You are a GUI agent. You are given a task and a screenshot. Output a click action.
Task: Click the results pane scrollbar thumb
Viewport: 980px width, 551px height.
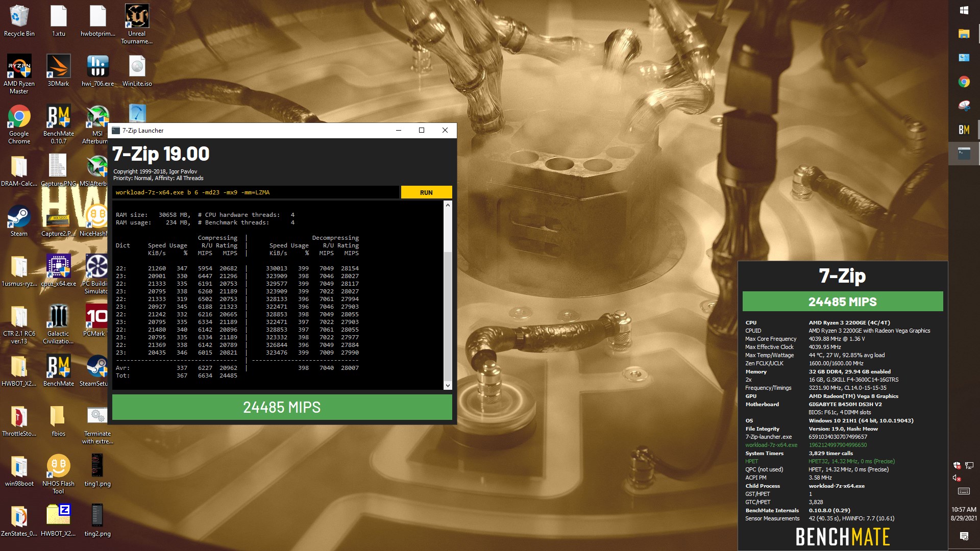pos(448,316)
